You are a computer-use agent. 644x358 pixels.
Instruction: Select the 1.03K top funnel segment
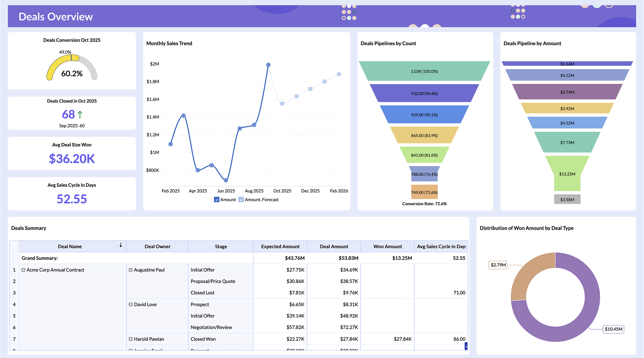(x=424, y=71)
